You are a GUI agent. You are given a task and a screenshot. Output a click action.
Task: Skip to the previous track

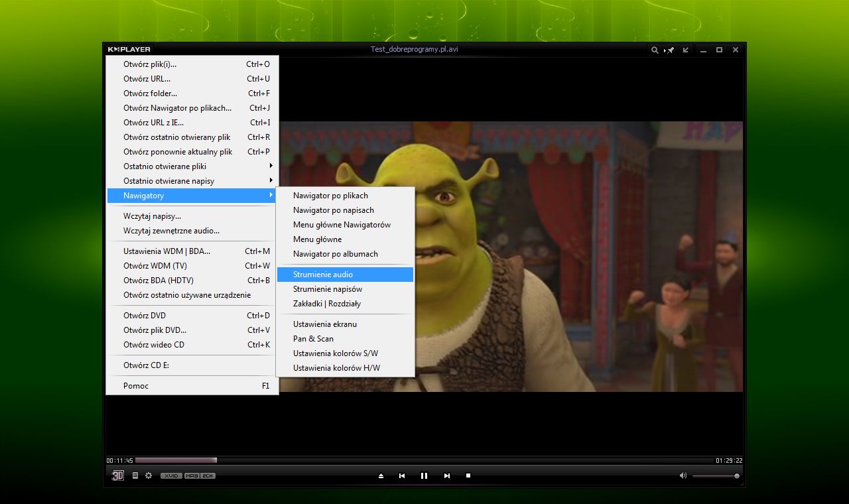(x=402, y=476)
